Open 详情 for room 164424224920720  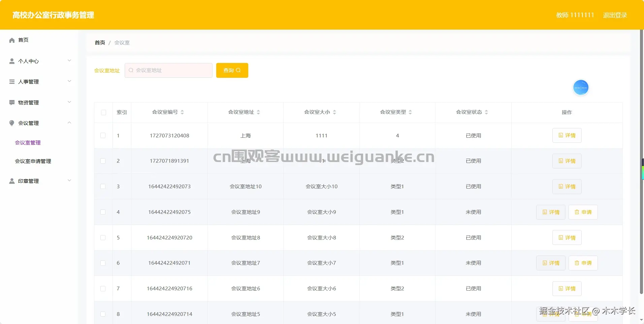(567, 238)
